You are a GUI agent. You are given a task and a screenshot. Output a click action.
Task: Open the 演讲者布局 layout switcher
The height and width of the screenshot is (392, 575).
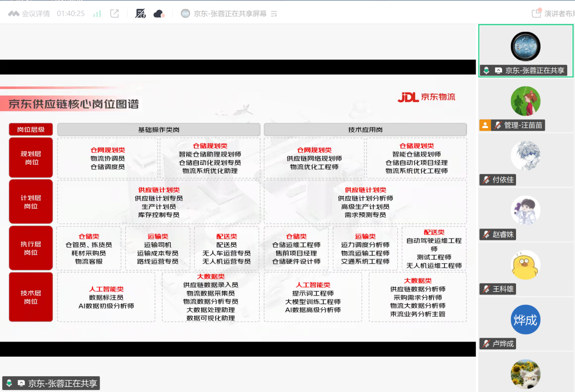coord(554,14)
